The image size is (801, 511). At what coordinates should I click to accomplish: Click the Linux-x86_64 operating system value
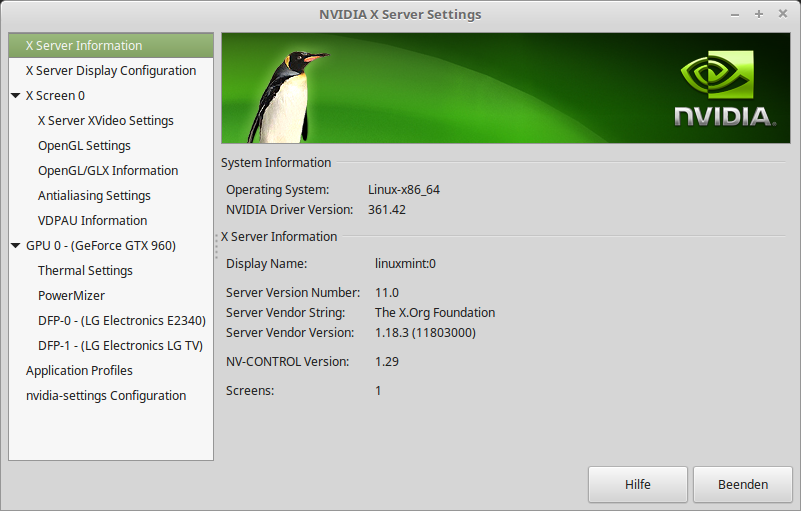click(x=404, y=190)
